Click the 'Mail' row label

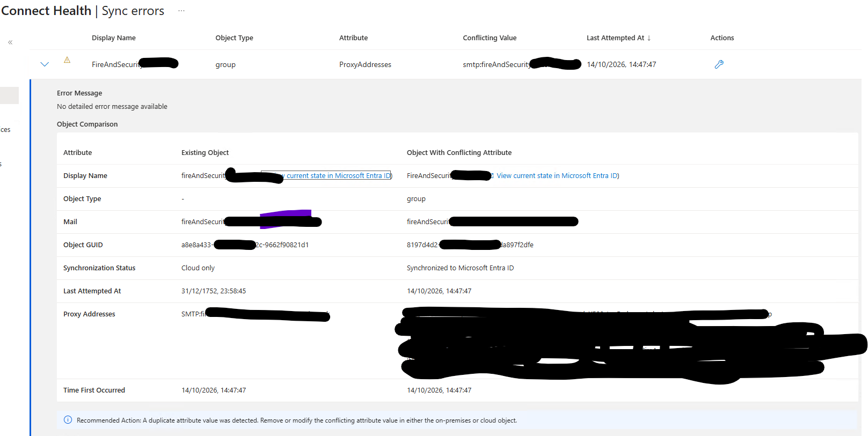point(70,222)
